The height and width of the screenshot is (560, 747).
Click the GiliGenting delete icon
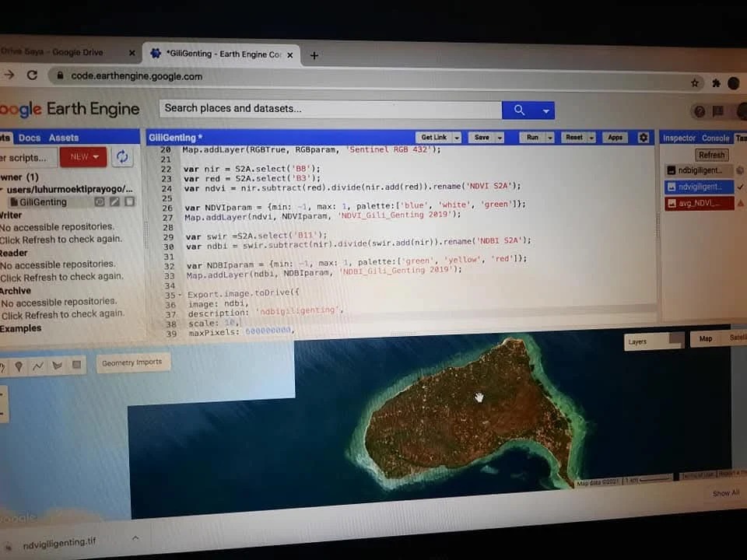[130, 202]
